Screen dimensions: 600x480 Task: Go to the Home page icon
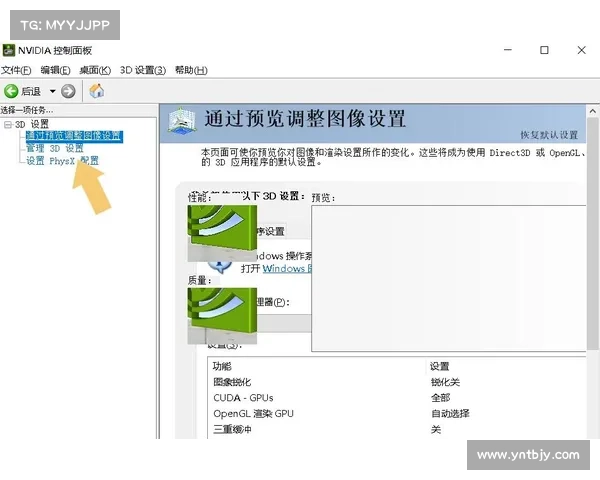click(97, 91)
